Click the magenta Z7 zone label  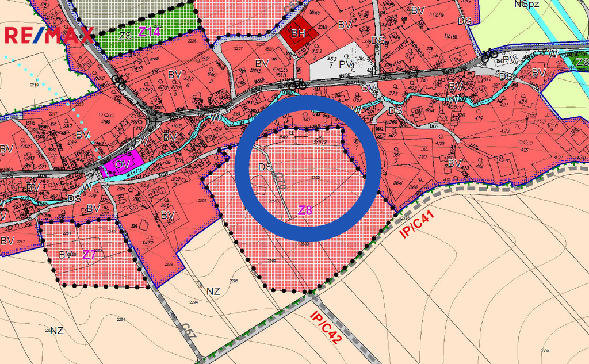click(x=89, y=254)
